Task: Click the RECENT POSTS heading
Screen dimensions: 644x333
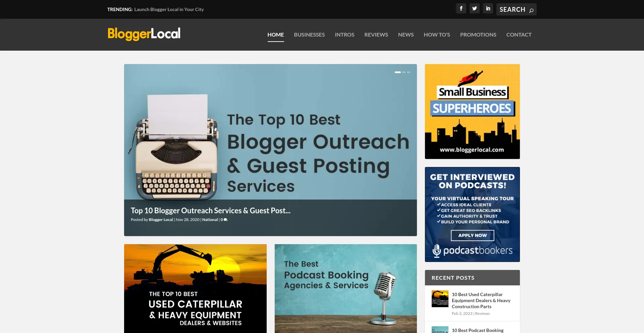Action: pyautogui.click(x=453, y=278)
